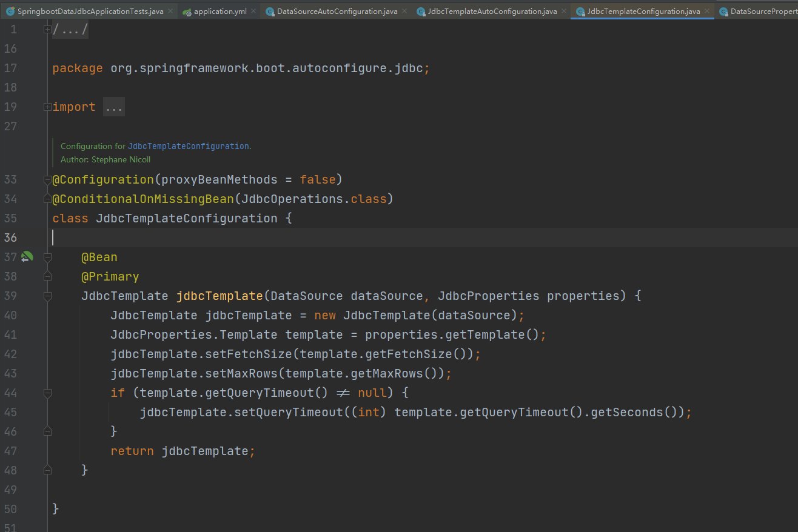Click 'setFetchSize' call on line 42

[x=249, y=354]
